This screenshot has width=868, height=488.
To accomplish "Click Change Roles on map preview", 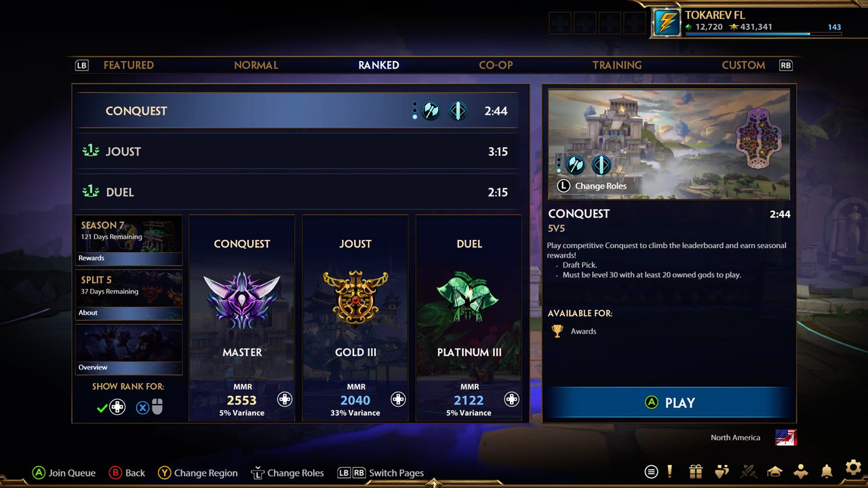I will [x=591, y=186].
